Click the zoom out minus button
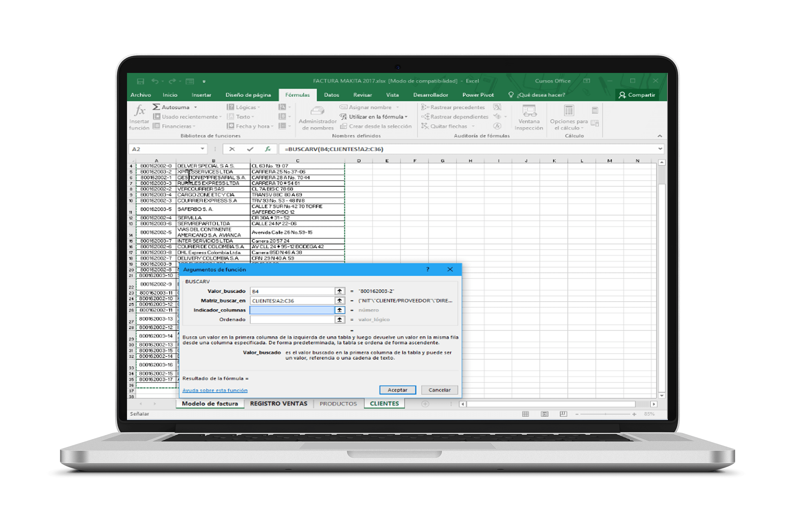This screenshot has width=792, height=532. tap(577, 414)
